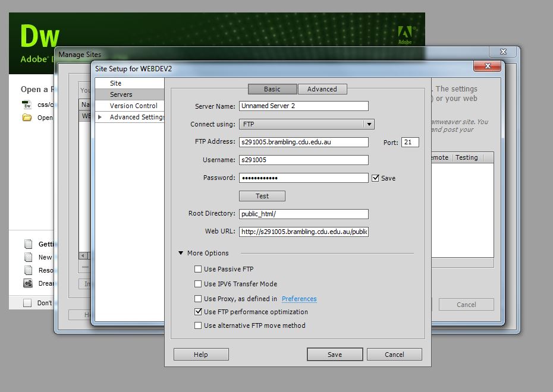Switch to the Basic tab
The width and height of the screenshot is (553, 392).
click(x=272, y=89)
